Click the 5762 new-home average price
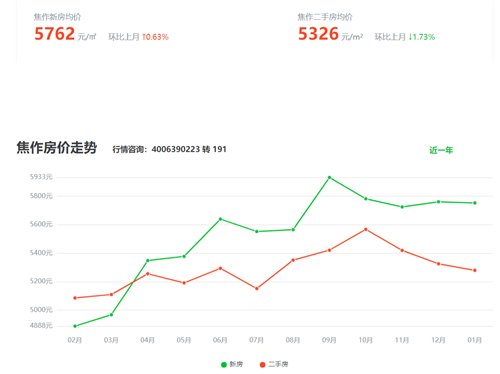 coord(54,34)
